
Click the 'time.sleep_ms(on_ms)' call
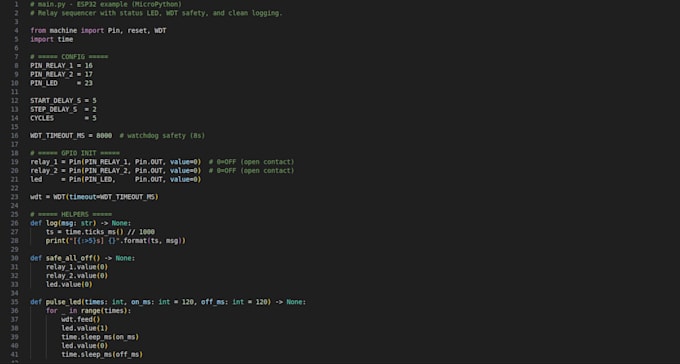100,337
